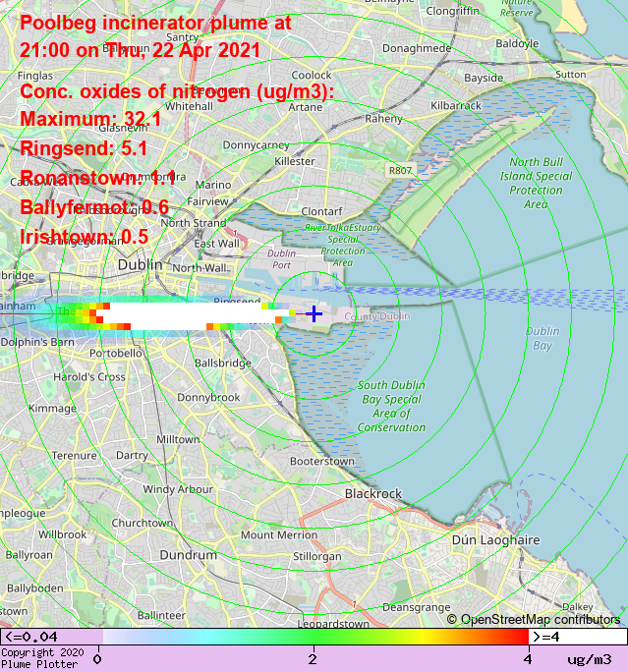Click 'South Dublin Bay Special Area of Conservation' label
The height and width of the screenshot is (672, 628).
click(391, 407)
